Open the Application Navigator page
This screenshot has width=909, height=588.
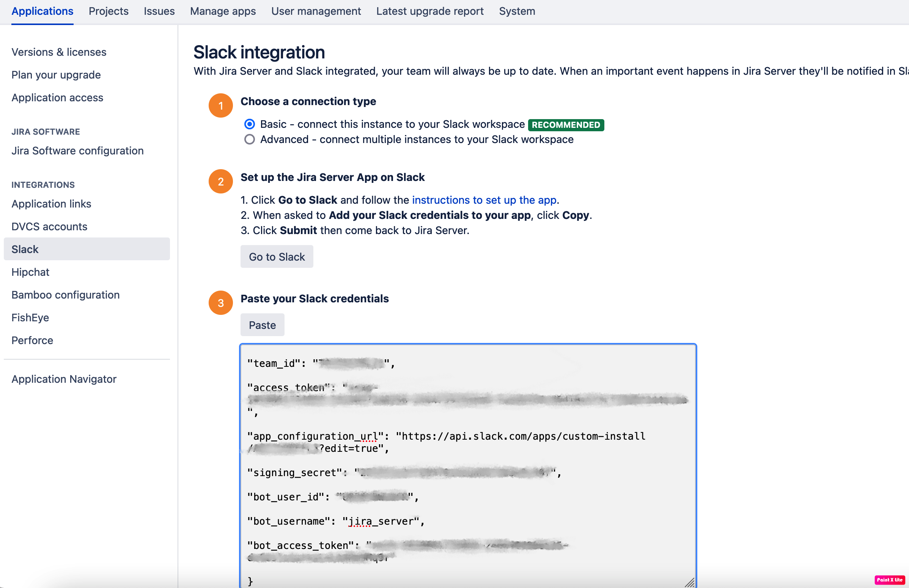64,379
